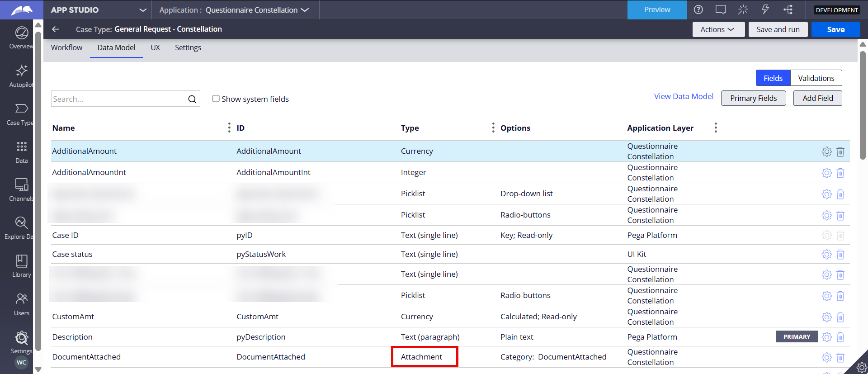Open Type column options menu
This screenshot has width=868, height=374.
[x=493, y=128]
